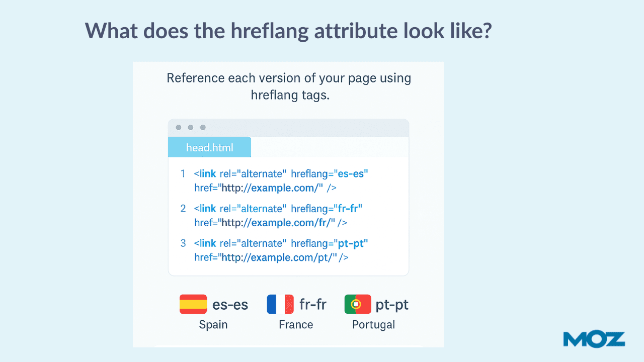644x362 pixels.
Task: Click the third gray window dot
Action: (203, 128)
